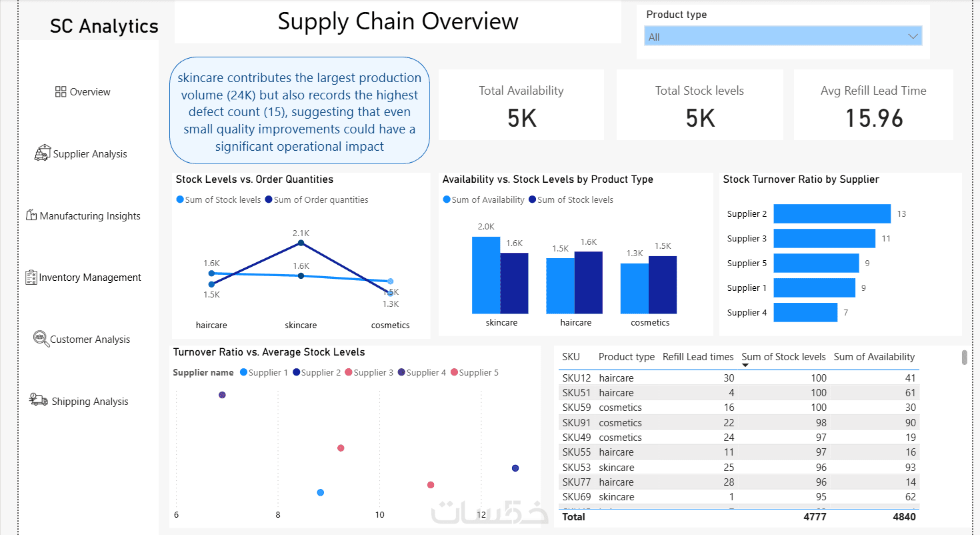This screenshot has height=535, width=980.
Task: Click the Inventory Management clipboard icon
Action: [31, 277]
